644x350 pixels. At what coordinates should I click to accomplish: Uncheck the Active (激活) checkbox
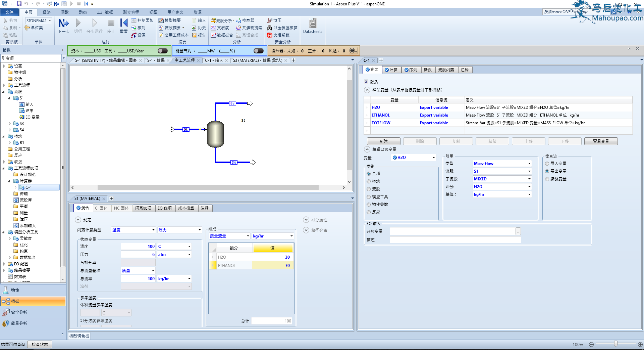(x=366, y=82)
